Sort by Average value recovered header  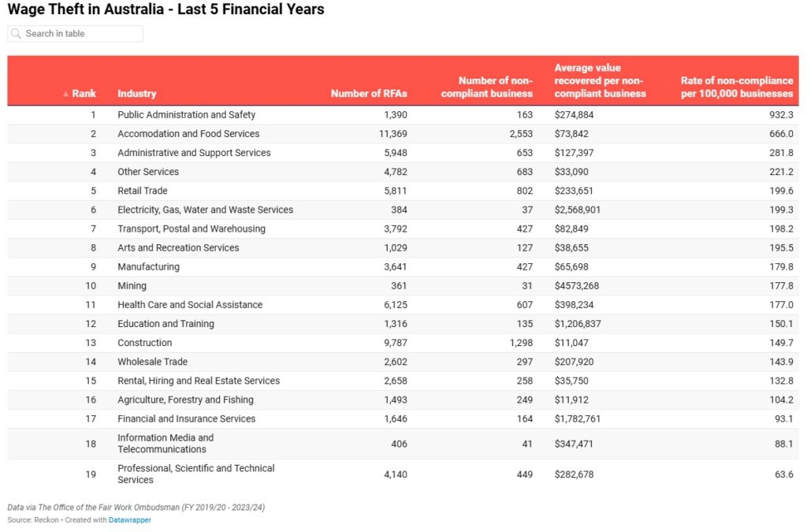(600, 80)
